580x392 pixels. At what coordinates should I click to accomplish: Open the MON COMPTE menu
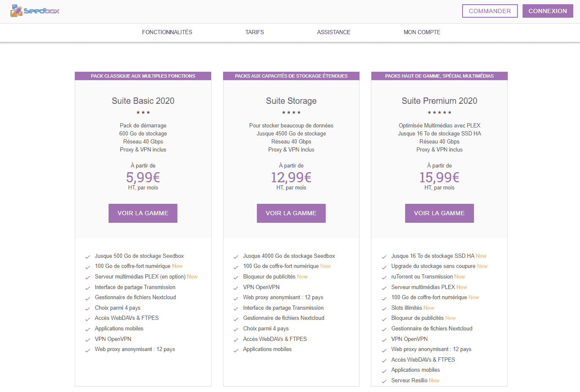(422, 32)
